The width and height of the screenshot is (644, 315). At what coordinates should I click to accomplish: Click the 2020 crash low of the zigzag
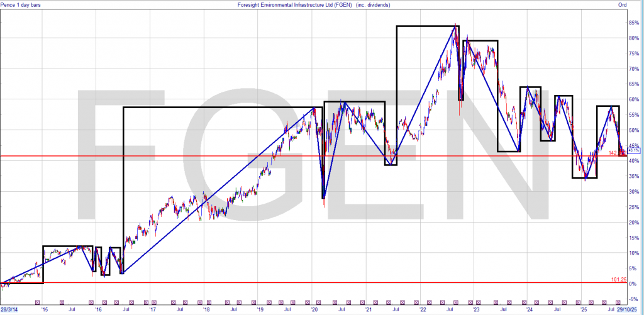click(323, 198)
